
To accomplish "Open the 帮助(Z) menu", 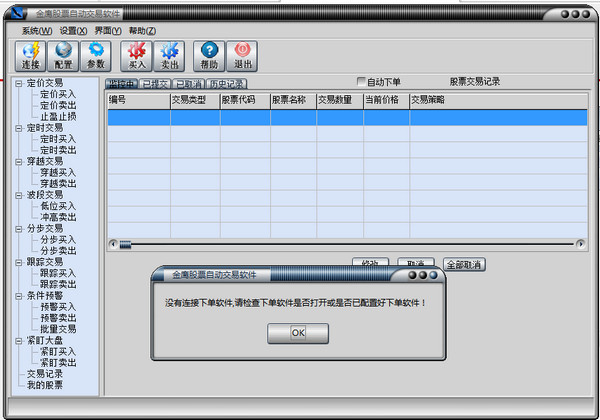I will click(x=142, y=31).
